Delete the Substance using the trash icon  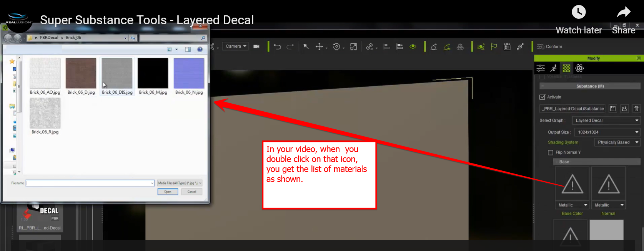(636, 109)
